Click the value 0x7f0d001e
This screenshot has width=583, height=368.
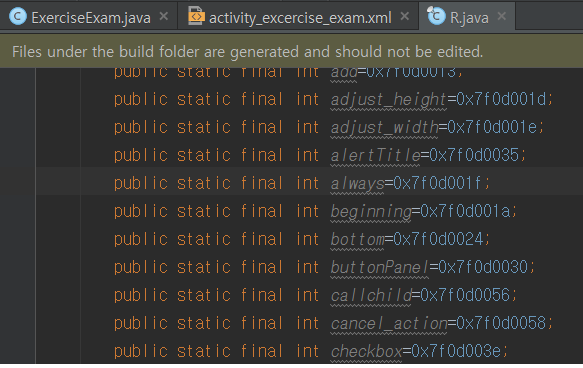[x=492, y=127]
